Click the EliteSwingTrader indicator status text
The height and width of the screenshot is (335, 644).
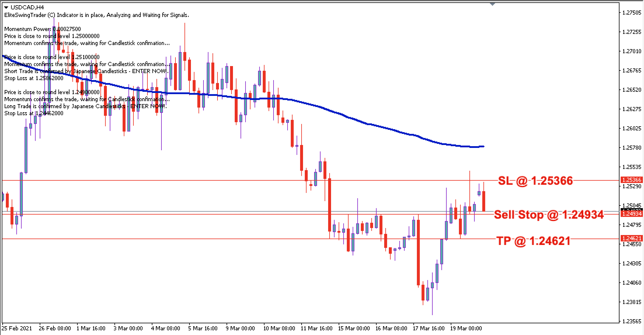tap(96, 15)
